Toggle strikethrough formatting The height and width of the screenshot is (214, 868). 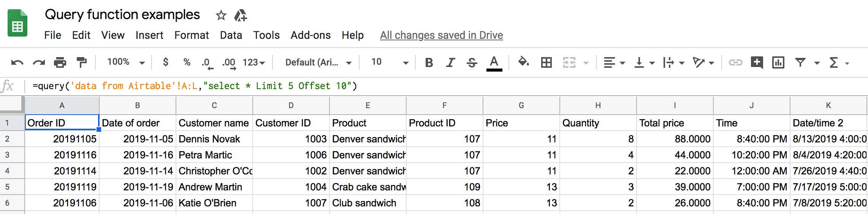(472, 62)
